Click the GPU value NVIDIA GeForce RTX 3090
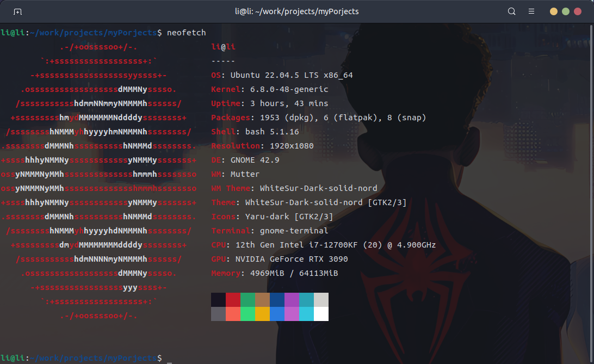594x364 pixels. [292, 259]
